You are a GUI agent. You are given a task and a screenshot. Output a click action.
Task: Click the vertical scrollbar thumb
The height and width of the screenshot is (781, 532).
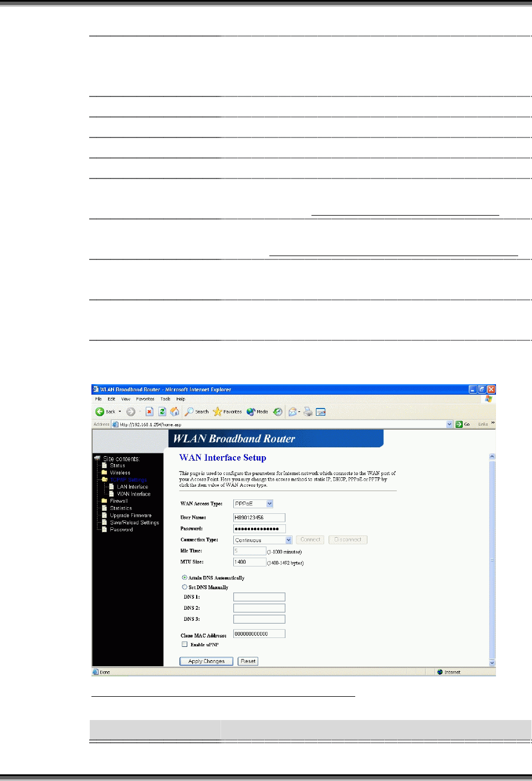492,560
